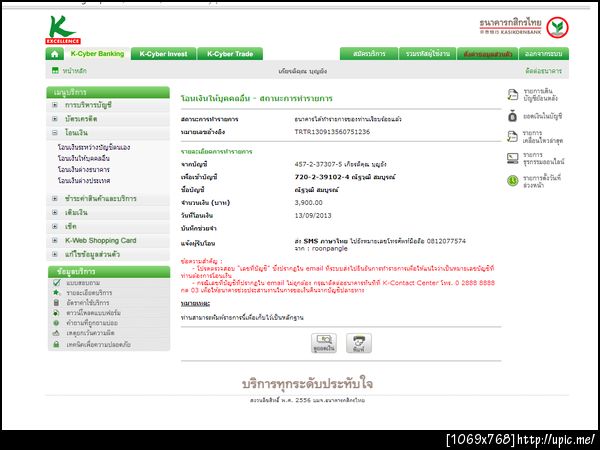Open รายละเอียดบริการ service details link
The image size is (600, 450).
point(89,293)
